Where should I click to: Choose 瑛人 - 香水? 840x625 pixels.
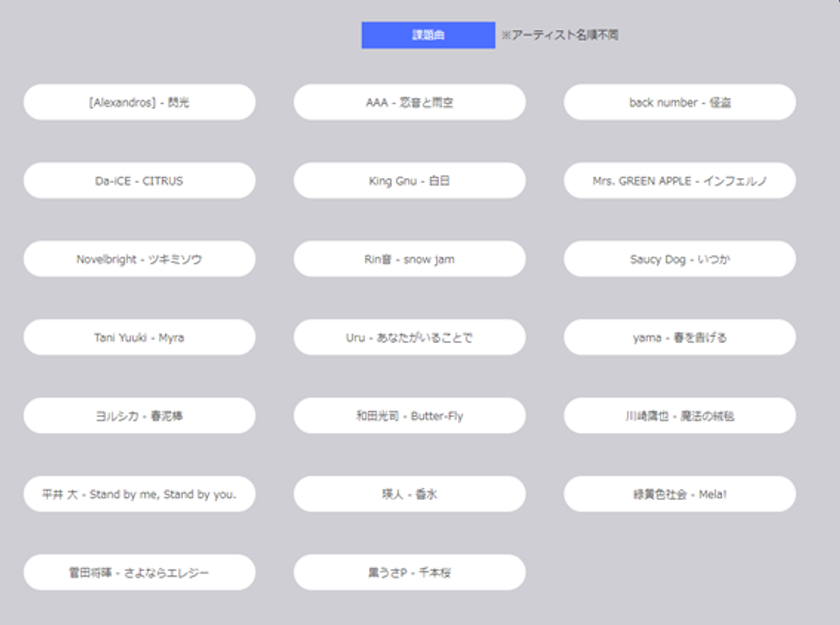pos(409,494)
